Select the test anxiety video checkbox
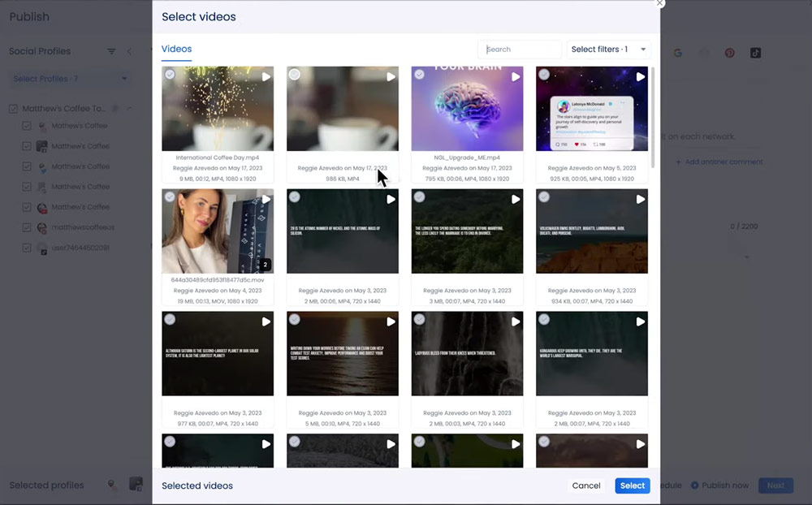 pyautogui.click(x=294, y=320)
